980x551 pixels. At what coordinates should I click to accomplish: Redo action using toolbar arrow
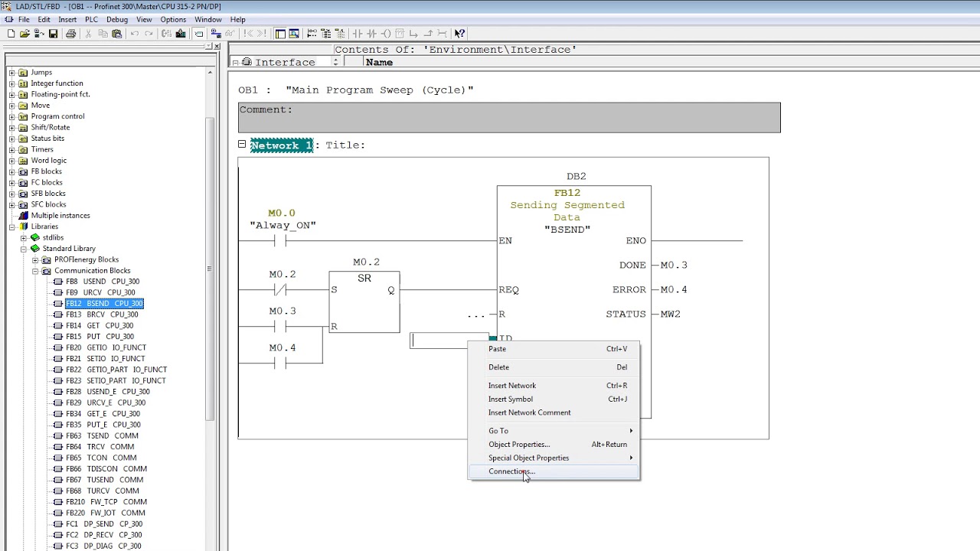tap(149, 34)
